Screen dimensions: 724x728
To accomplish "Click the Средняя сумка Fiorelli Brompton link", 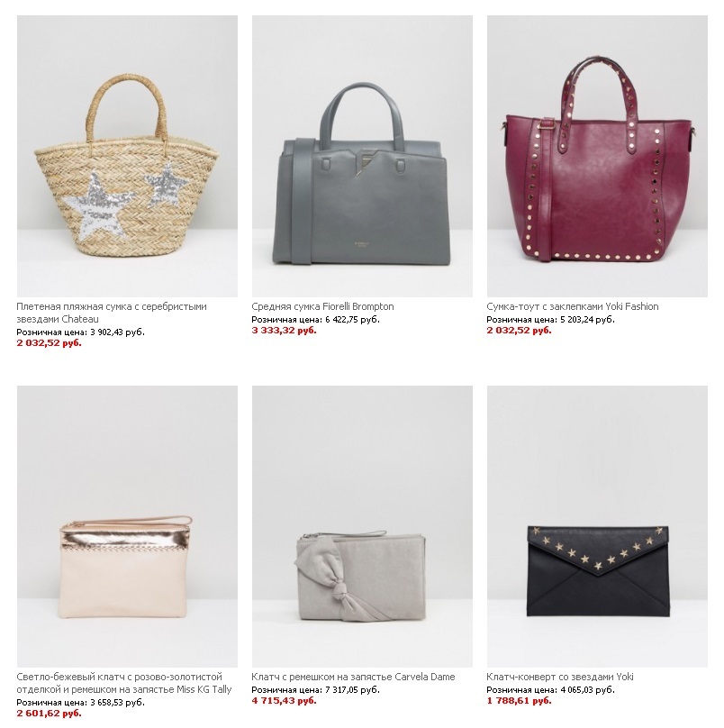I will pyautogui.click(x=322, y=306).
